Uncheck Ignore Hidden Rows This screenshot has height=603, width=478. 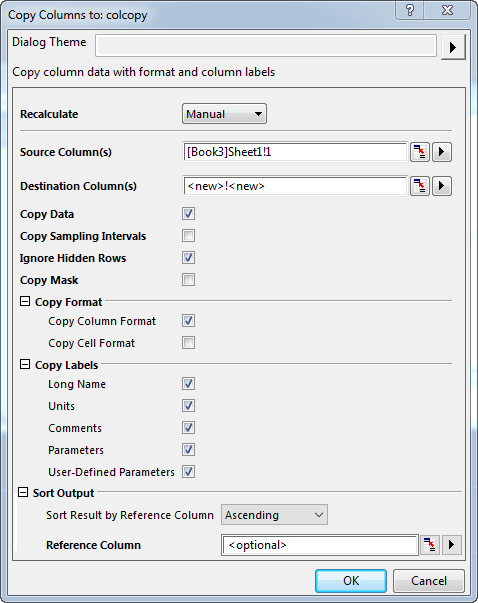pyautogui.click(x=188, y=258)
